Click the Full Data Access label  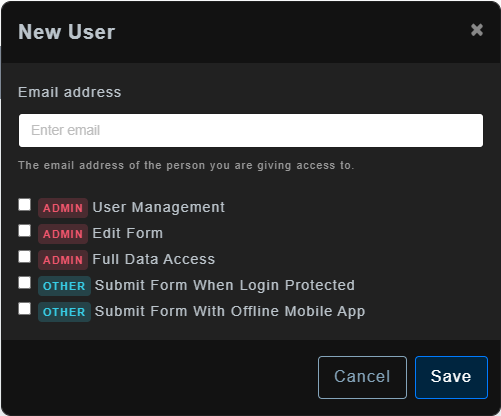click(x=154, y=259)
